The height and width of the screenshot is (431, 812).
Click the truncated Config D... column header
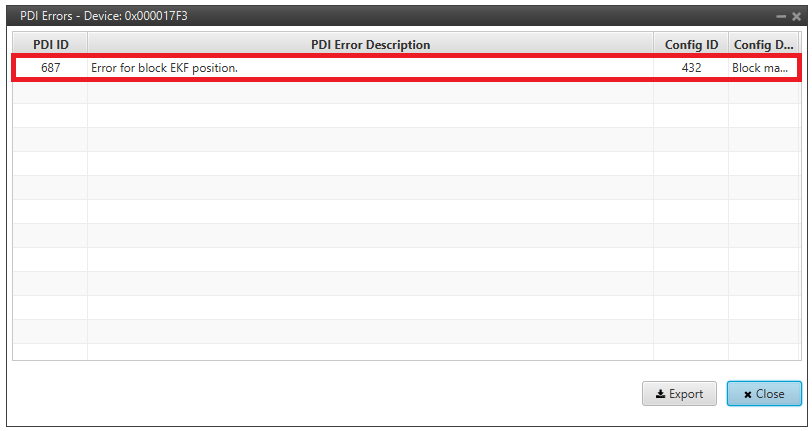coord(764,45)
